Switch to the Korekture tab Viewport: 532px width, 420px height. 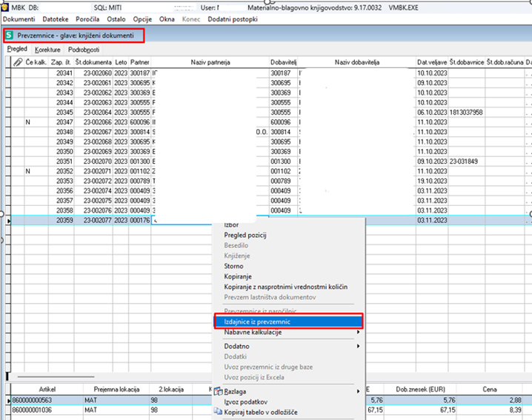click(47, 49)
